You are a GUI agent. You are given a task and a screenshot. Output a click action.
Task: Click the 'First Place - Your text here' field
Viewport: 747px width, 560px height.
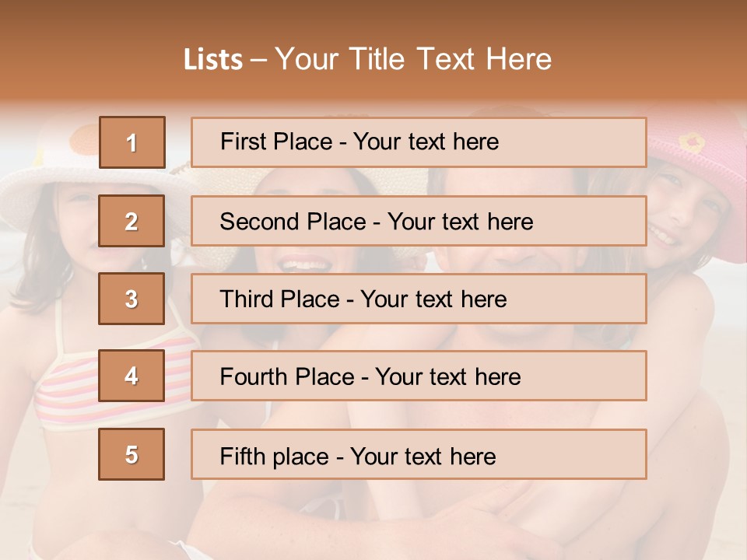419,142
